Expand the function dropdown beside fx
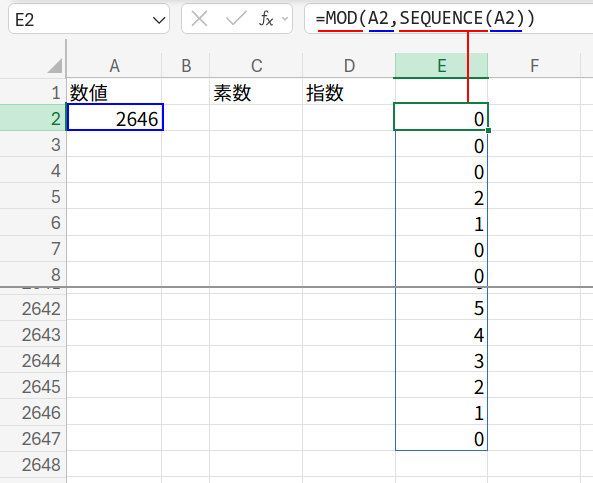593x483 pixels. pos(285,19)
